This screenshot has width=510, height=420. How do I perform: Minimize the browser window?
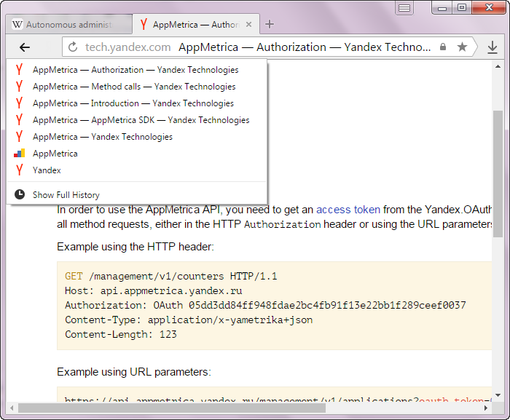coord(442,8)
